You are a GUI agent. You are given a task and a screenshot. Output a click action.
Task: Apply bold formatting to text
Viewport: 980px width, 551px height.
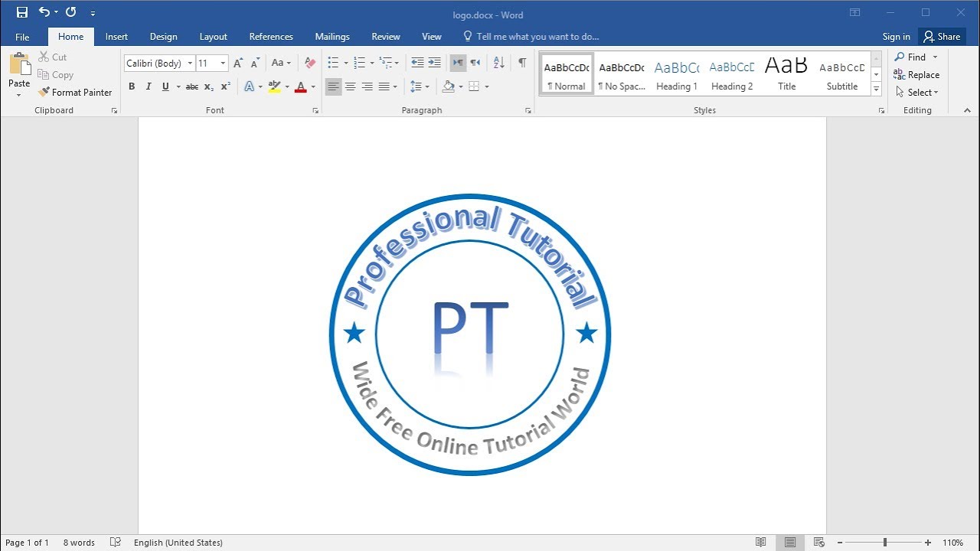tap(132, 86)
